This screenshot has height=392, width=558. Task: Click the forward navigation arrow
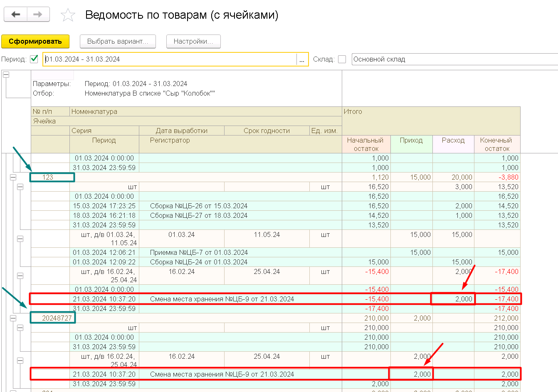pyautogui.click(x=38, y=15)
